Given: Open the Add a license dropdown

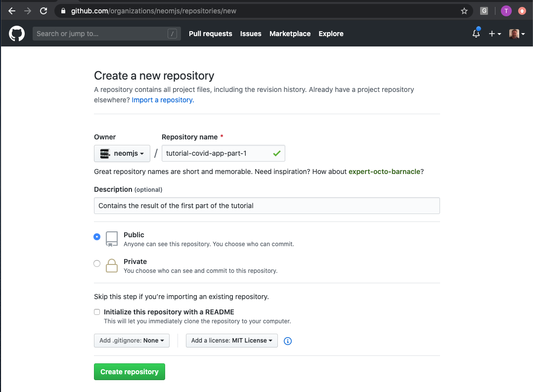Looking at the screenshot, I should tap(231, 341).
